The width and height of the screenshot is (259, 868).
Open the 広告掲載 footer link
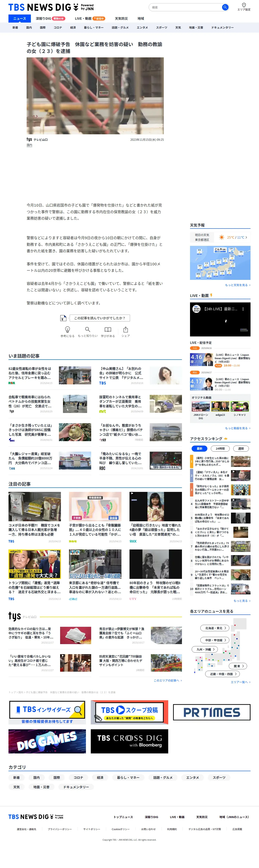[237, 829]
